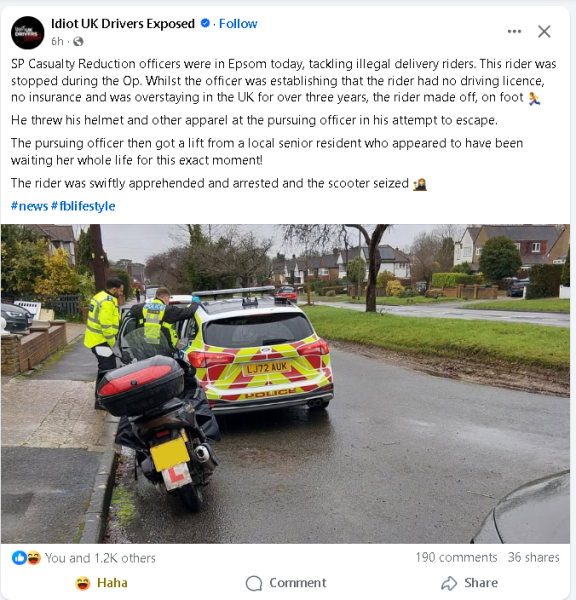Open the page name Idiot UK Drivers Exposed
The width and height of the screenshot is (576, 600).
[x=123, y=24]
